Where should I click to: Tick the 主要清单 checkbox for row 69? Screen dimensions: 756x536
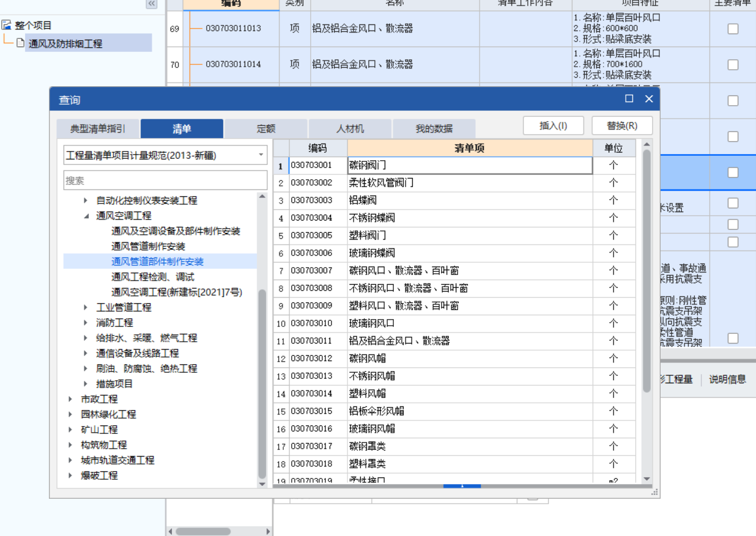pyautogui.click(x=733, y=29)
